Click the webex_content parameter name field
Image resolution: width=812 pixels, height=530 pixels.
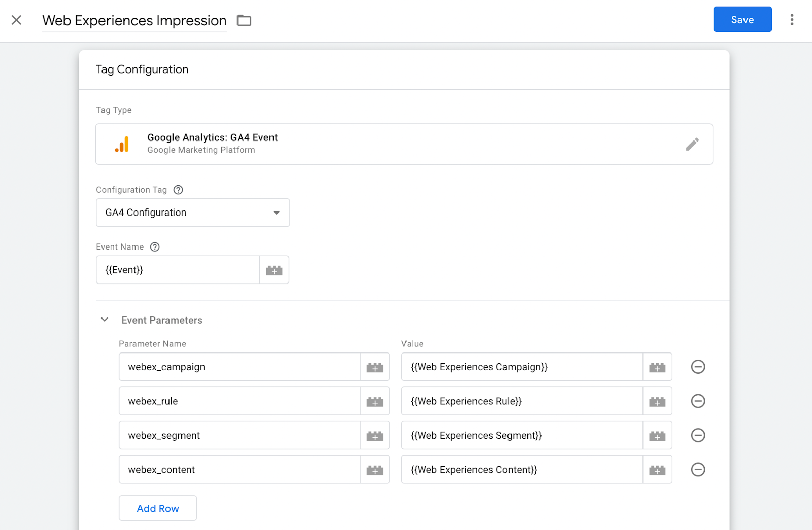(x=240, y=470)
